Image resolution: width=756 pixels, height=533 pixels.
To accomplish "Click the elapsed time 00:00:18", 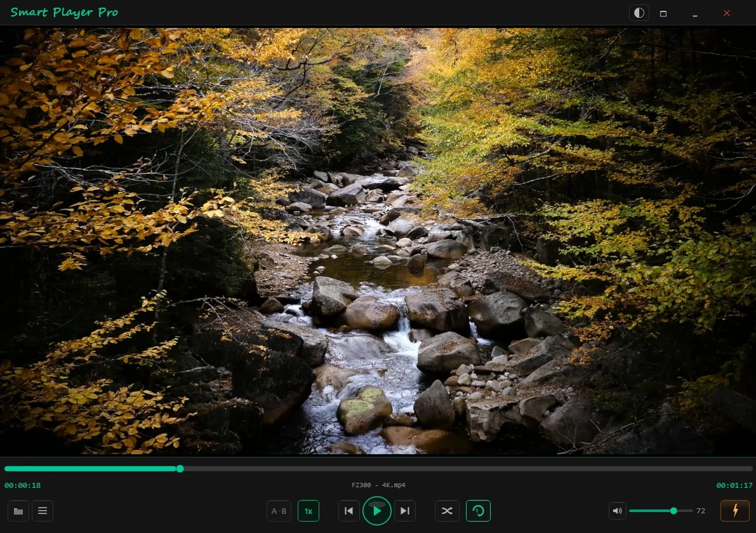I will pyautogui.click(x=23, y=485).
